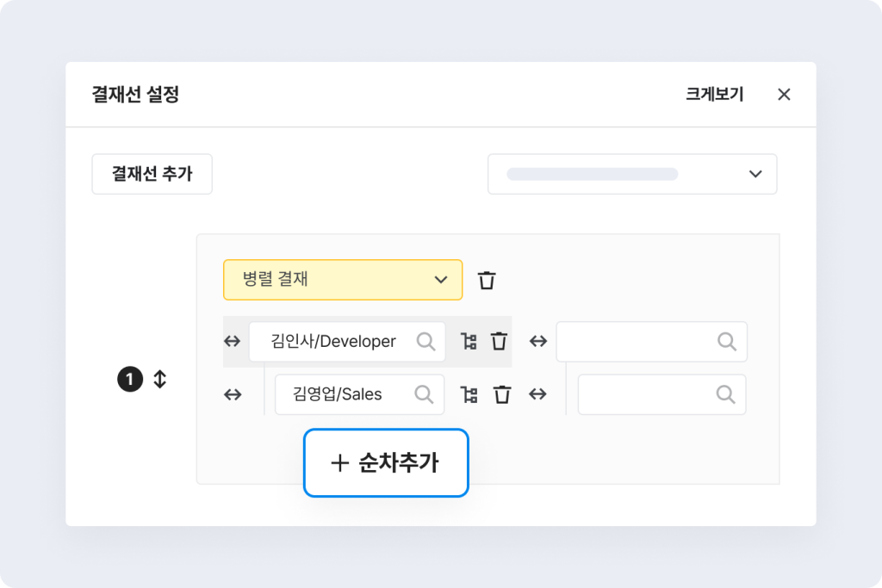Click the search icon in the 김영업/Sales field

click(x=424, y=394)
